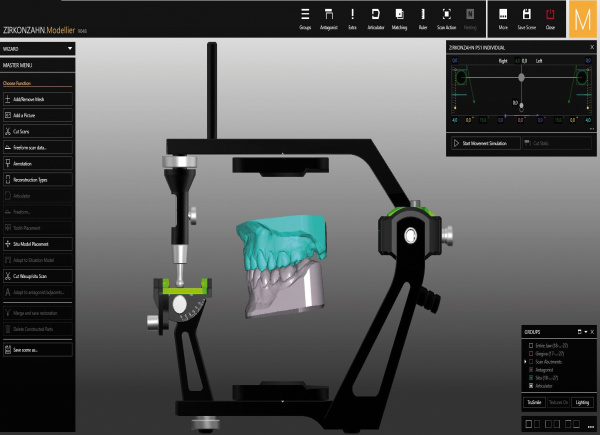The width and height of the screenshot is (600, 435).
Task: Click the Textures On button
Action: (x=558, y=402)
